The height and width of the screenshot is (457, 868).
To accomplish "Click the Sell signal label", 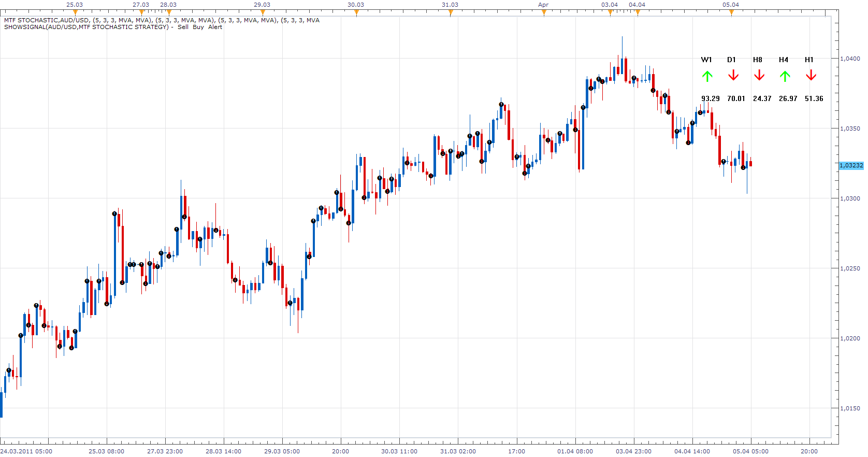I will pyautogui.click(x=183, y=27).
